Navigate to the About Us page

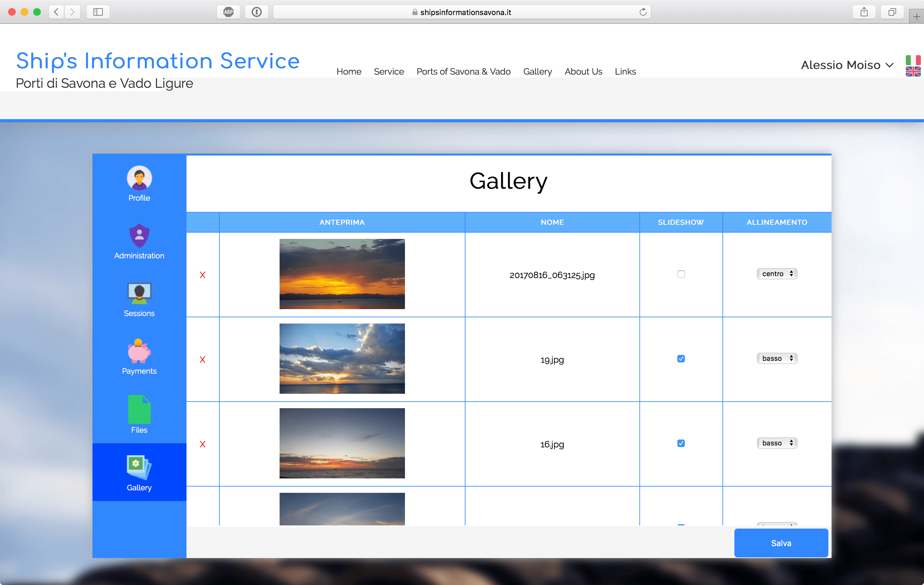583,71
